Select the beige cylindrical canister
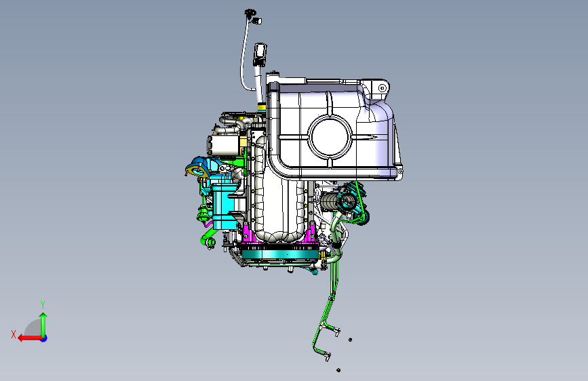 click(223, 146)
